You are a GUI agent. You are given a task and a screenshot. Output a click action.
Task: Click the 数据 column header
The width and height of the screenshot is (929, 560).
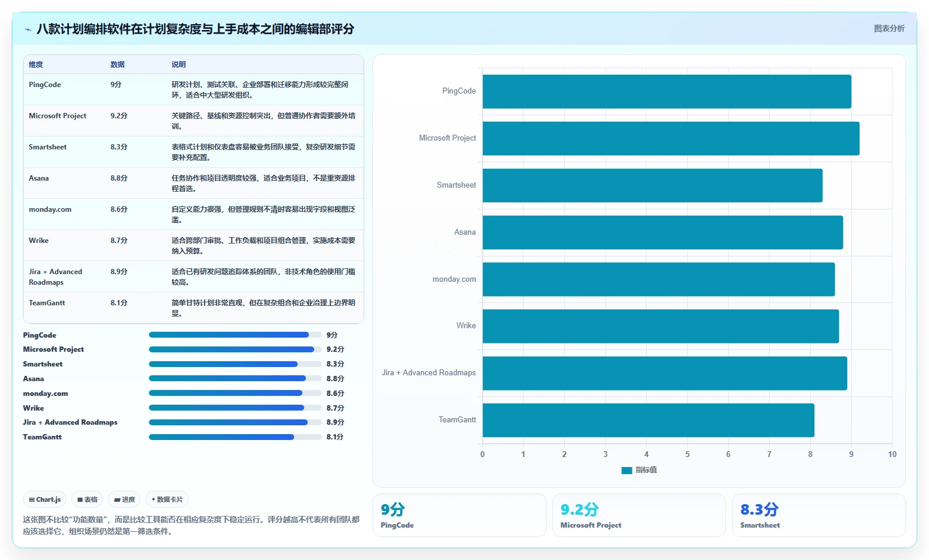(118, 65)
